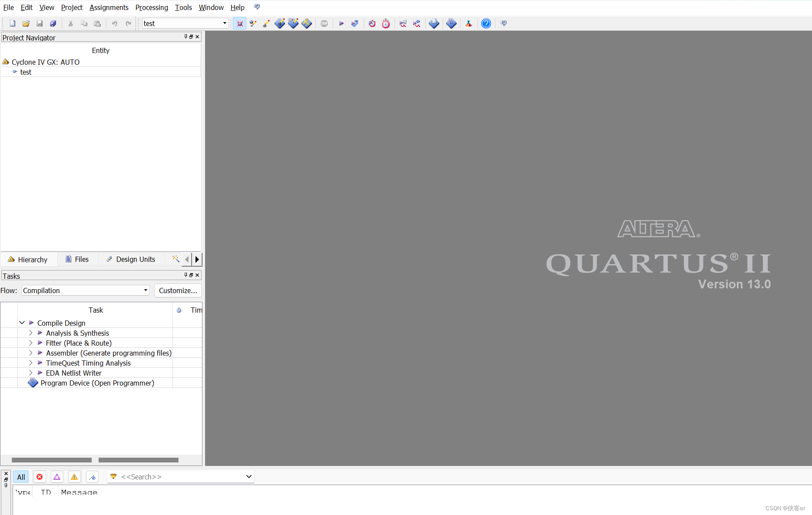Float the Tasks panel

[x=191, y=275]
